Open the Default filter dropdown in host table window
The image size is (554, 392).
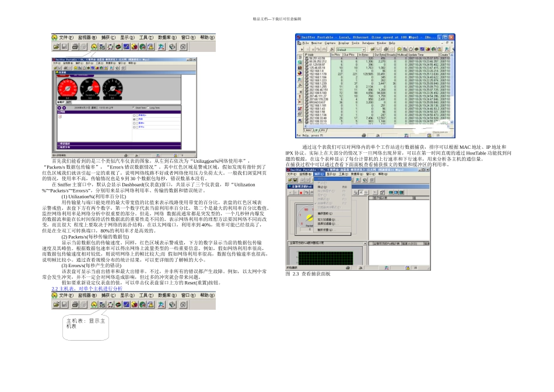363,50
